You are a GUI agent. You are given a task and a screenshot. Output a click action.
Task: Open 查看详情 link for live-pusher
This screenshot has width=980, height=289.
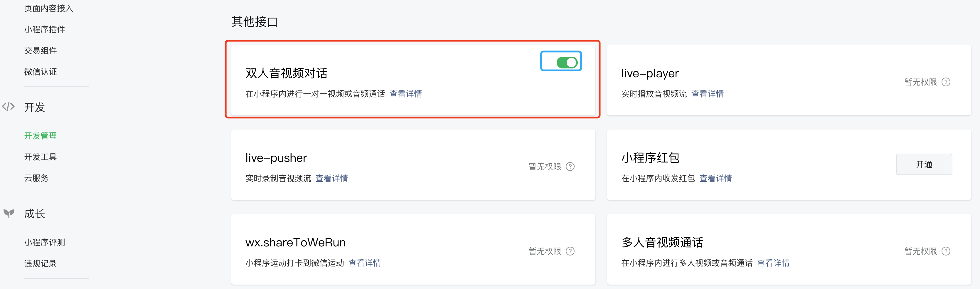coord(331,178)
